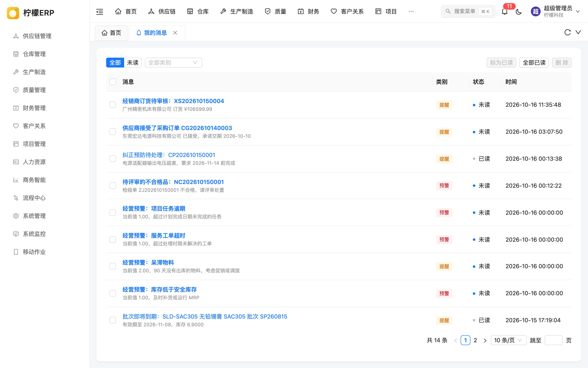Open 仓库管理 in the sidebar
Image resolution: width=588 pixels, height=368 pixels.
point(45,54)
